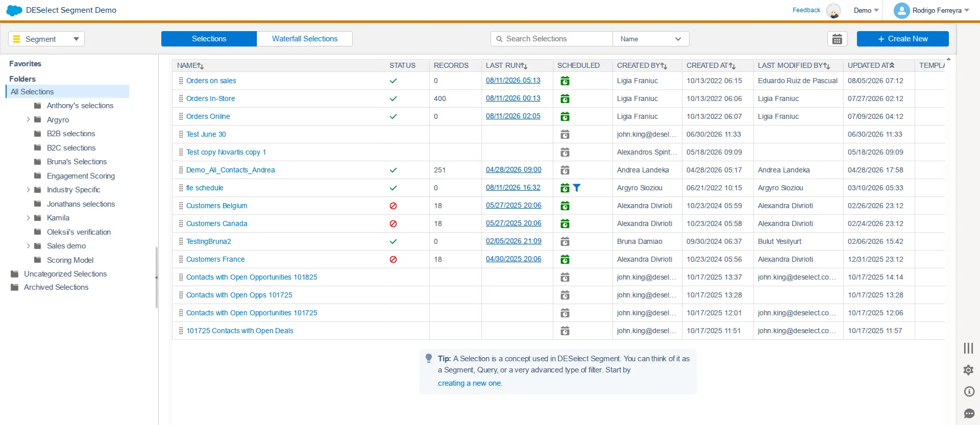
Task: Click the green schedule icon for Customers France
Action: point(565,259)
